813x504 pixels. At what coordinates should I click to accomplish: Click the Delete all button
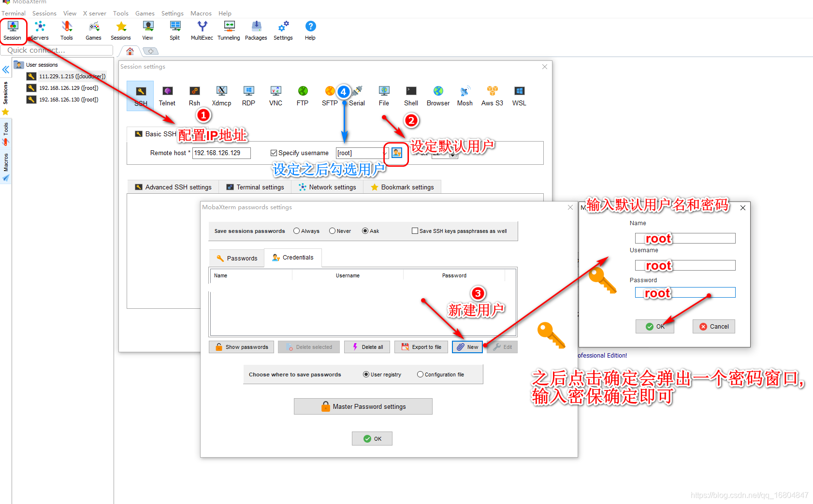click(x=367, y=347)
